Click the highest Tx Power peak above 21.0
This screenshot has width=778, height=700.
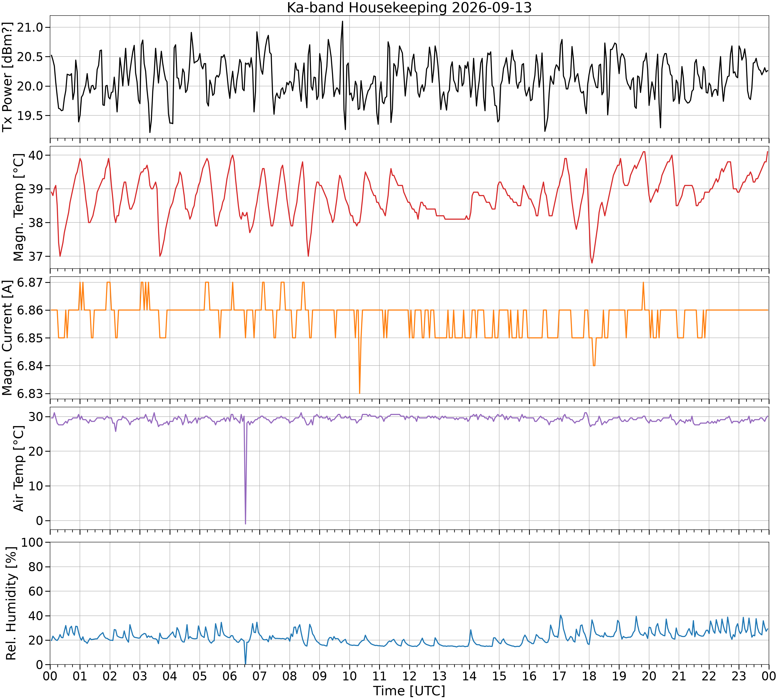(342, 22)
